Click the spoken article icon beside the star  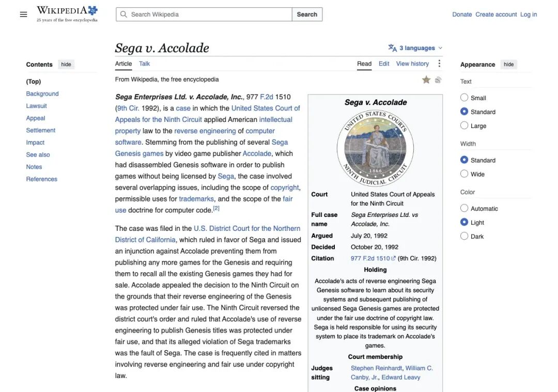pyautogui.click(x=438, y=80)
